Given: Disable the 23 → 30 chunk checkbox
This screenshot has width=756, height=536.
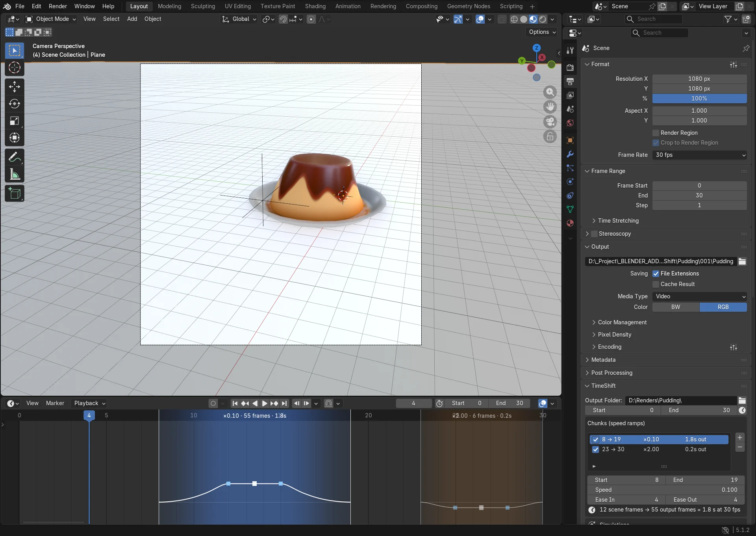Looking at the screenshot, I should [595, 449].
